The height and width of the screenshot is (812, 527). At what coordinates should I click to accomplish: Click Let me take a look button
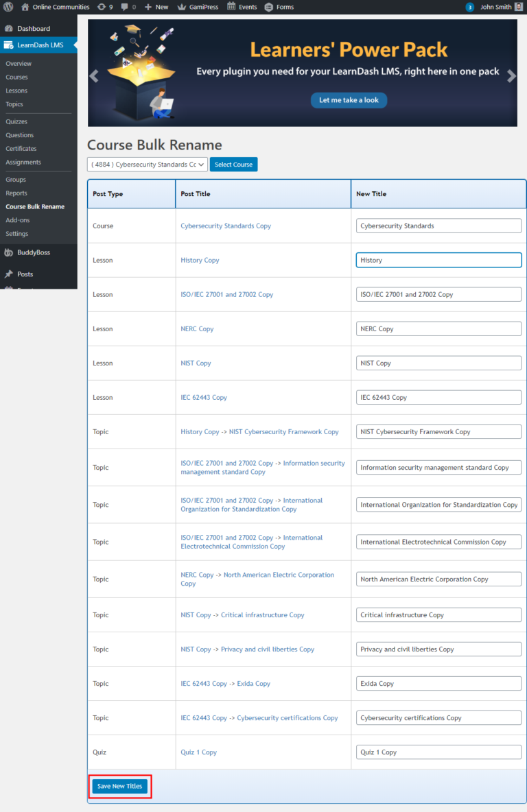349,100
